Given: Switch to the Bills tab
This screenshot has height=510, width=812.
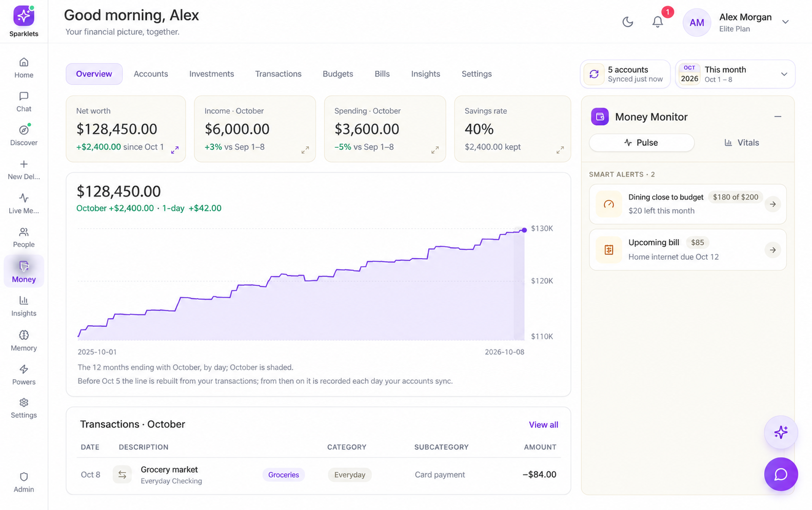Looking at the screenshot, I should click(382, 74).
